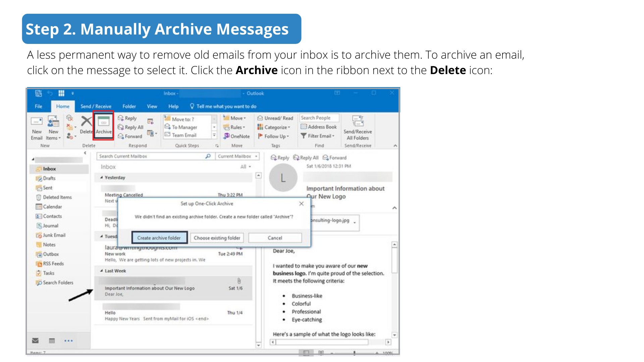Collapse the Last Week message group
644x362 pixels.
point(101,271)
